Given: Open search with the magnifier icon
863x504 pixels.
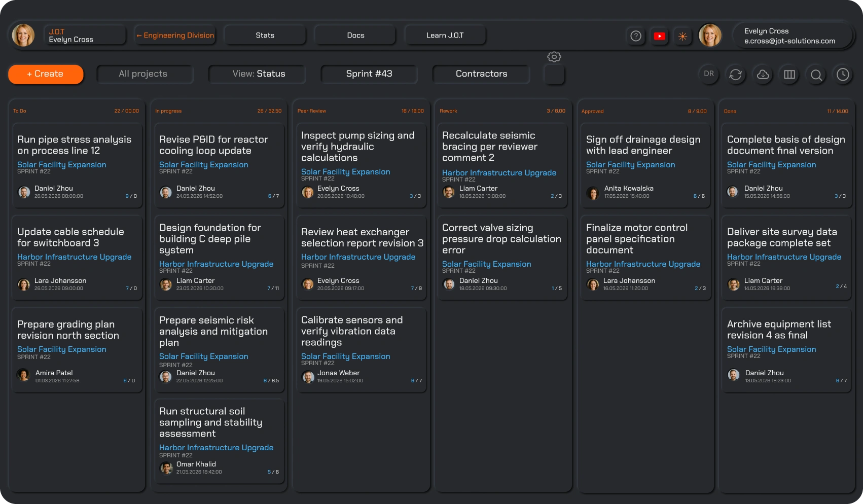Looking at the screenshot, I should [x=816, y=75].
